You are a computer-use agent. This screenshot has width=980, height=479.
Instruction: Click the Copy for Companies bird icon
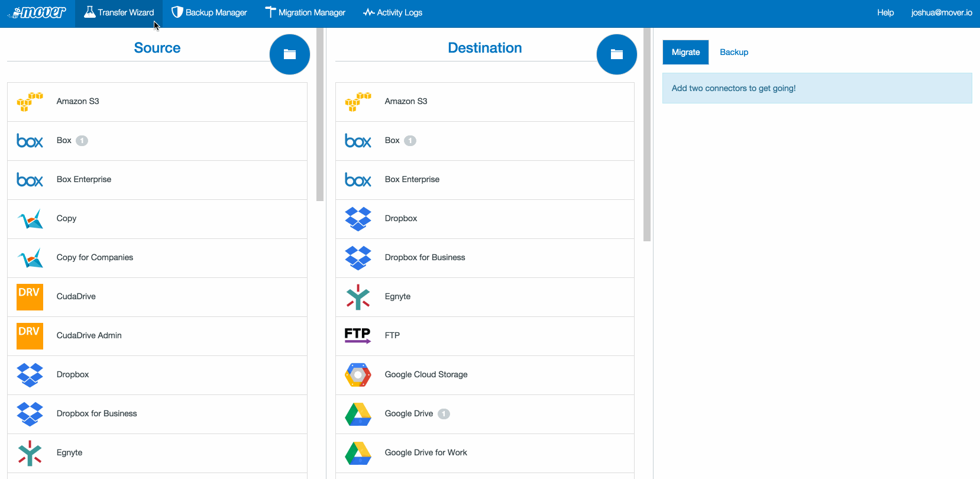click(30, 258)
